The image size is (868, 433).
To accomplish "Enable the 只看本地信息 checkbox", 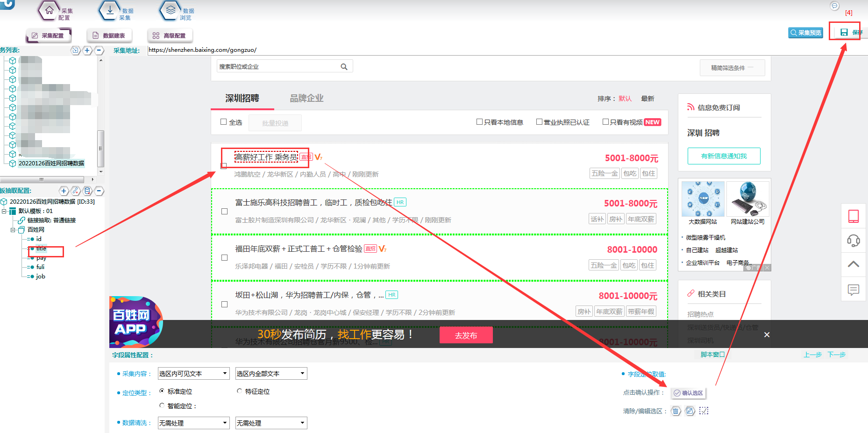I will (479, 121).
